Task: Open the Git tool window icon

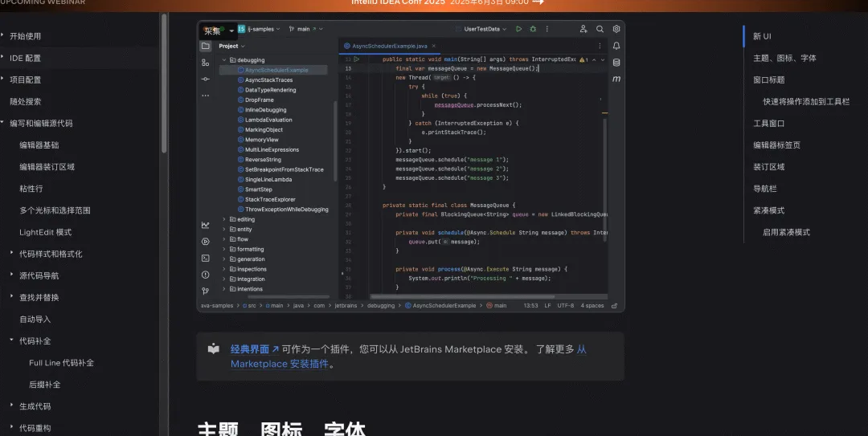Action: coord(206,291)
